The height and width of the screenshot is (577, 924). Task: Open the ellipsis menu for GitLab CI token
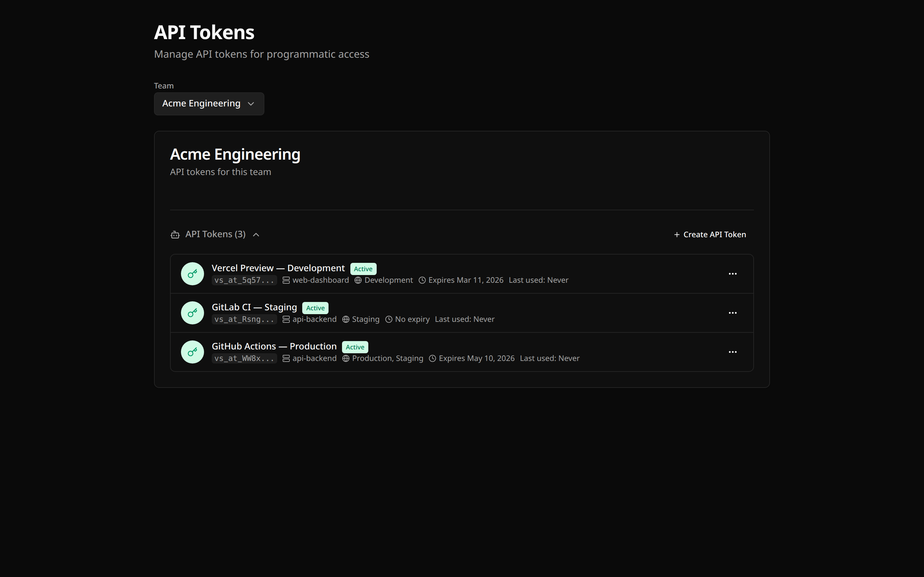(733, 313)
